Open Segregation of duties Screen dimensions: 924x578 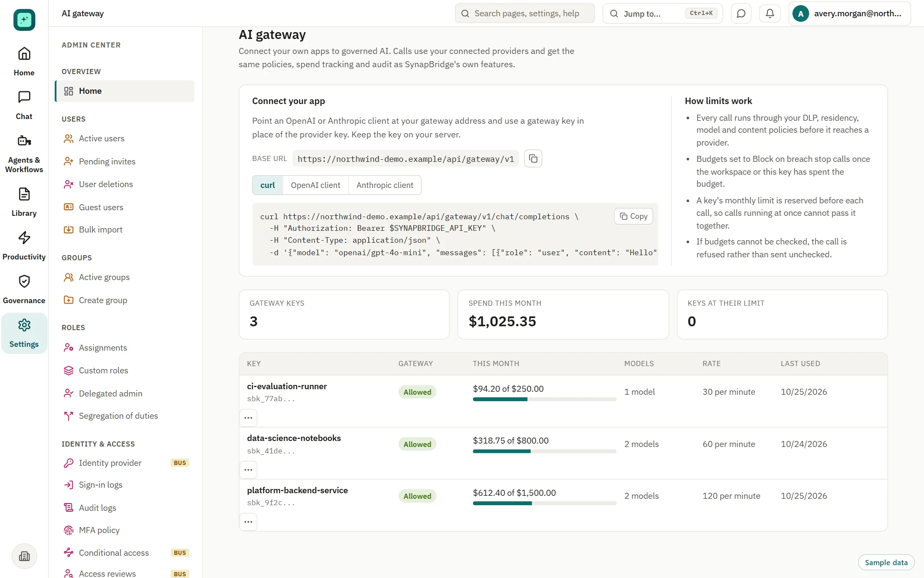124,416
